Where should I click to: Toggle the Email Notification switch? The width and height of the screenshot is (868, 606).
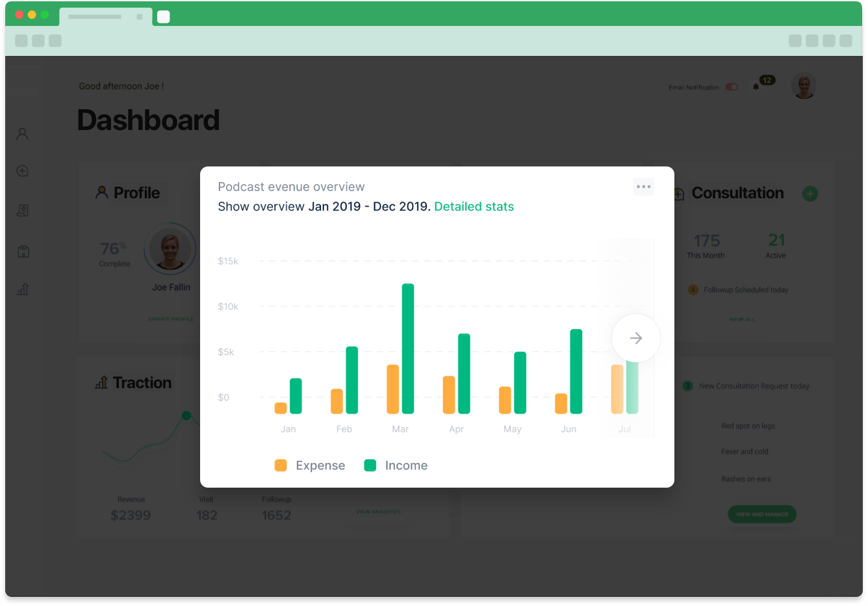[732, 87]
